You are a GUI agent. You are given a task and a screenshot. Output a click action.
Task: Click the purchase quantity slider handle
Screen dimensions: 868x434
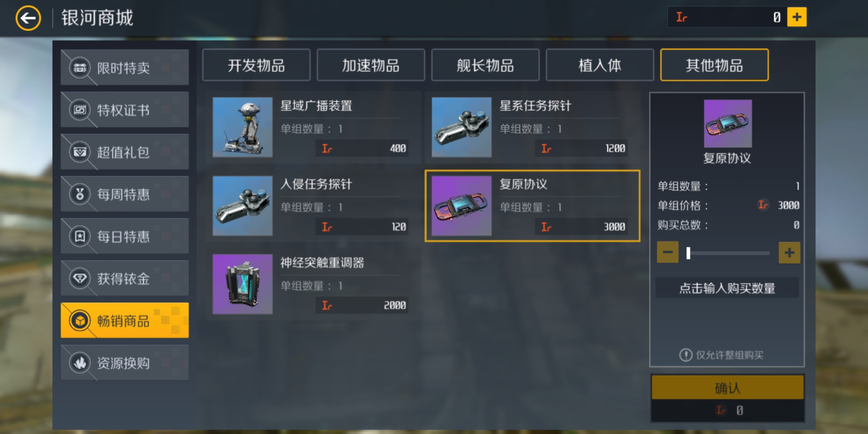[688, 253]
